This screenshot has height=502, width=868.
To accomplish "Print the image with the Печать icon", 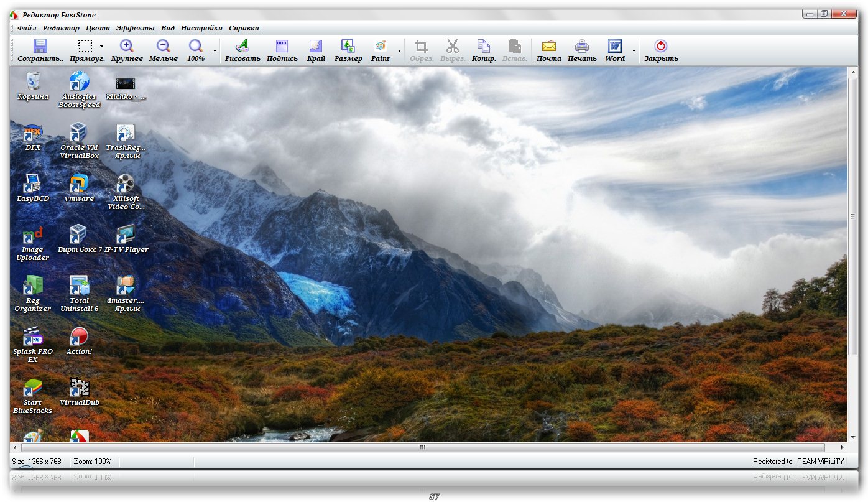I will pyautogui.click(x=582, y=47).
